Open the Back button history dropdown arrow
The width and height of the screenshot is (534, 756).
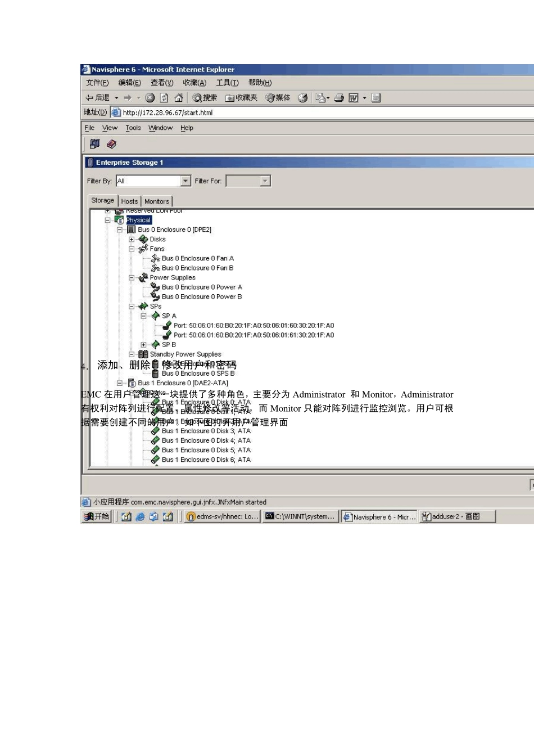coord(116,98)
